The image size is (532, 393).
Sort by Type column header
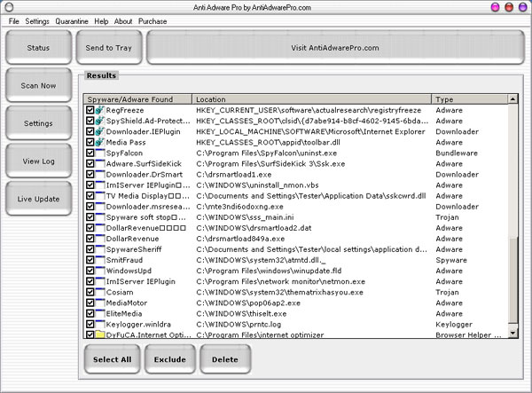470,99
